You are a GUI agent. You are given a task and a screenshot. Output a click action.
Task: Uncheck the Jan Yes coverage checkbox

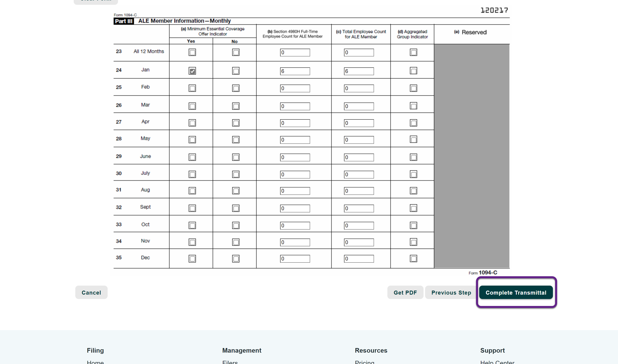(192, 71)
